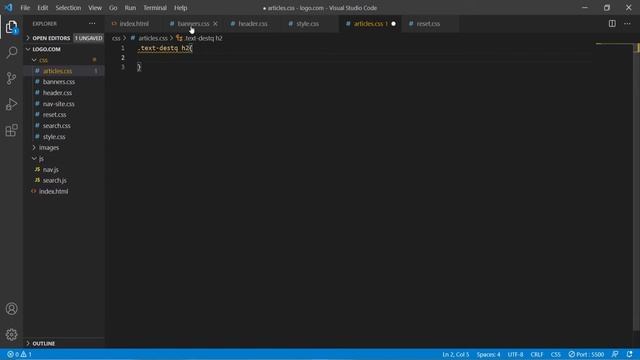Image resolution: width=640 pixels, height=360 pixels.
Task: Click the minimap at top right
Action: [613, 44]
